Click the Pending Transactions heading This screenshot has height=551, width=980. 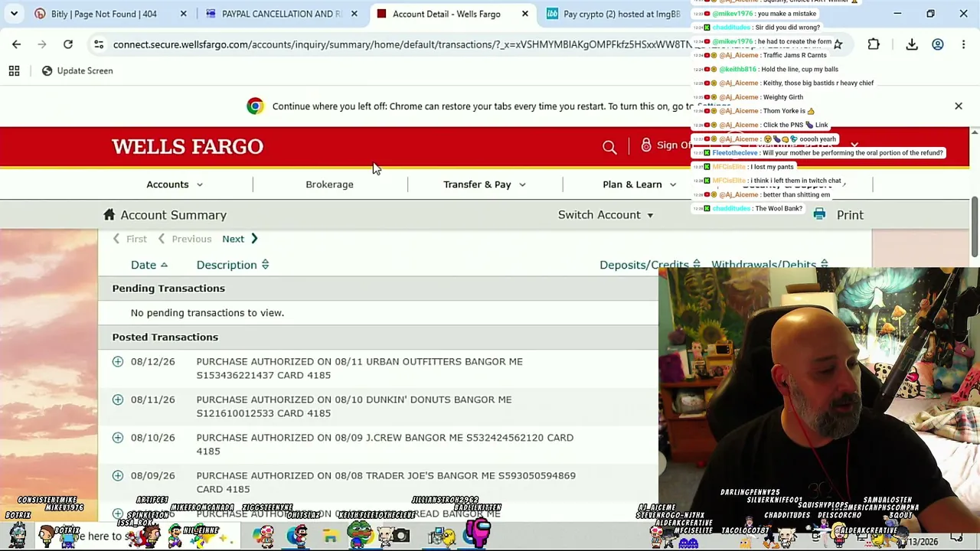click(168, 289)
